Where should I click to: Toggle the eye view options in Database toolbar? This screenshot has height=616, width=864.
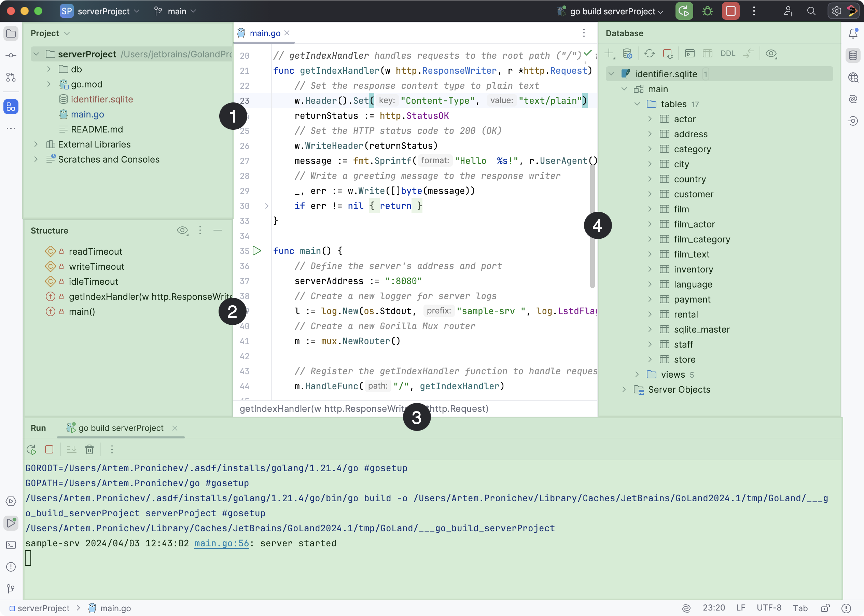(x=771, y=54)
